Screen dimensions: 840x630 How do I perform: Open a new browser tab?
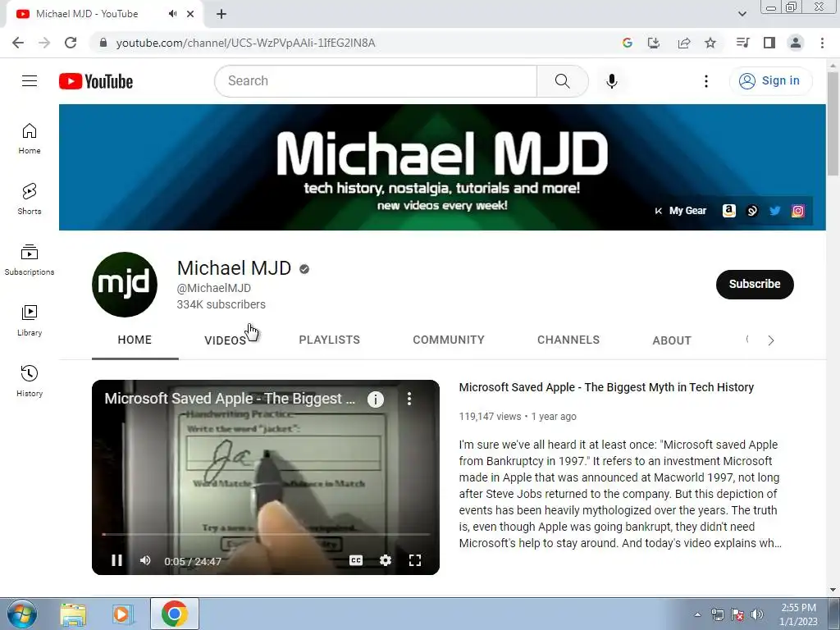pos(221,14)
